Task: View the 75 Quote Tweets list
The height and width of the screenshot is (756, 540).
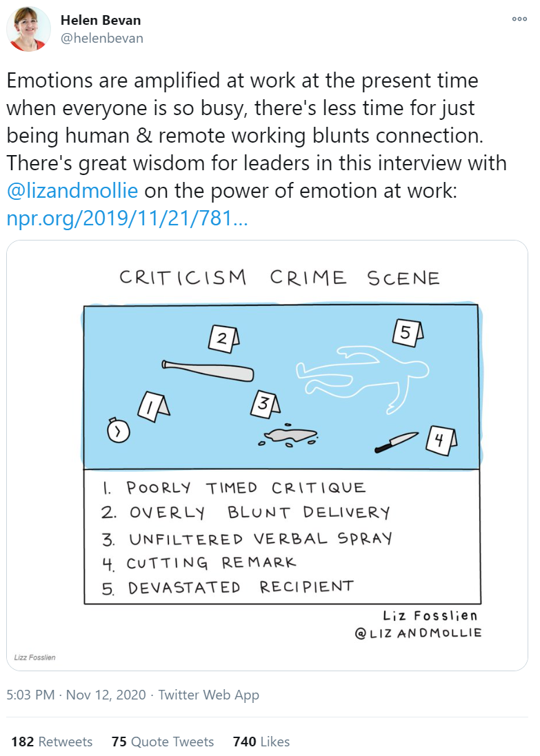Action: pyautogui.click(x=163, y=742)
